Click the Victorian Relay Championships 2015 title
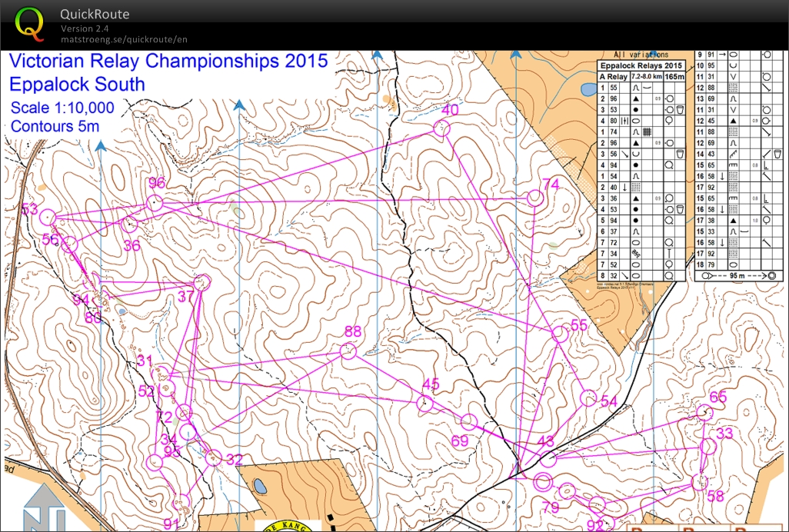Image resolution: width=789 pixels, height=532 pixels. coord(166,62)
